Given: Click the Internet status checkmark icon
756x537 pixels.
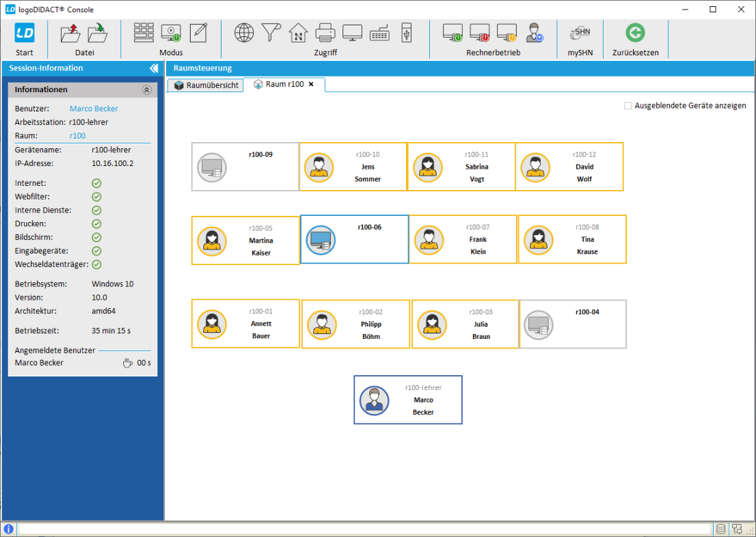Looking at the screenshot, I should point(96,183).
